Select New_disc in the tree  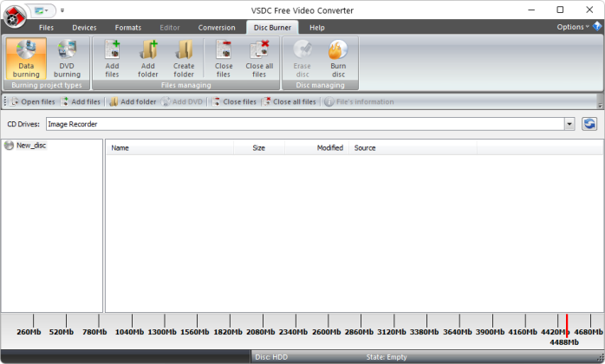[x=31, y=146]
